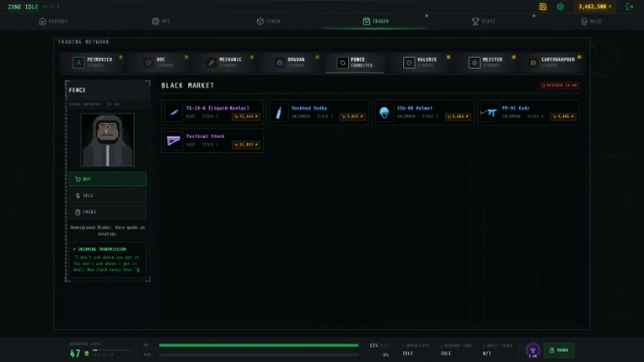644x362 pixels.
Task: Click the save game disk icon
Action: tap(543, 7)
